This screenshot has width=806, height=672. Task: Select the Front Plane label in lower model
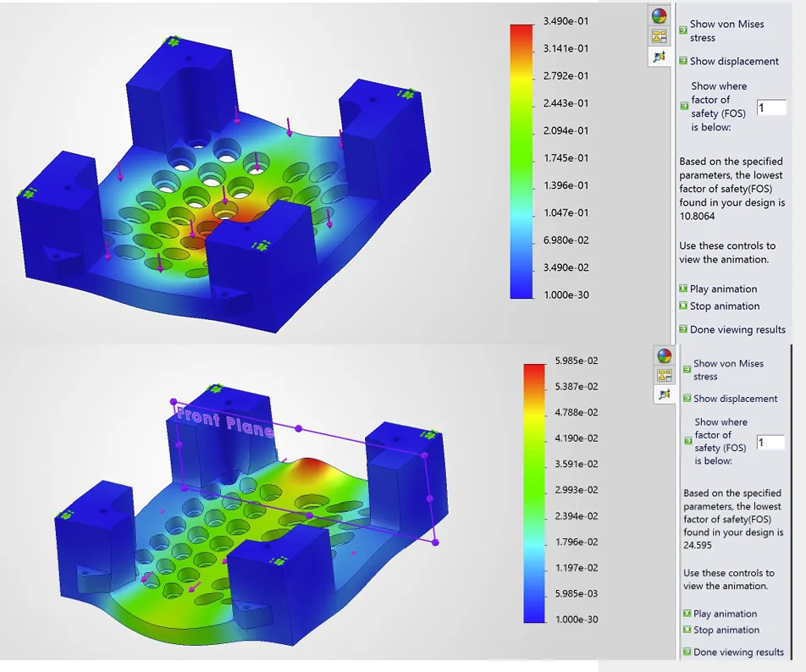pyautogui.click(x=224, y=421)
